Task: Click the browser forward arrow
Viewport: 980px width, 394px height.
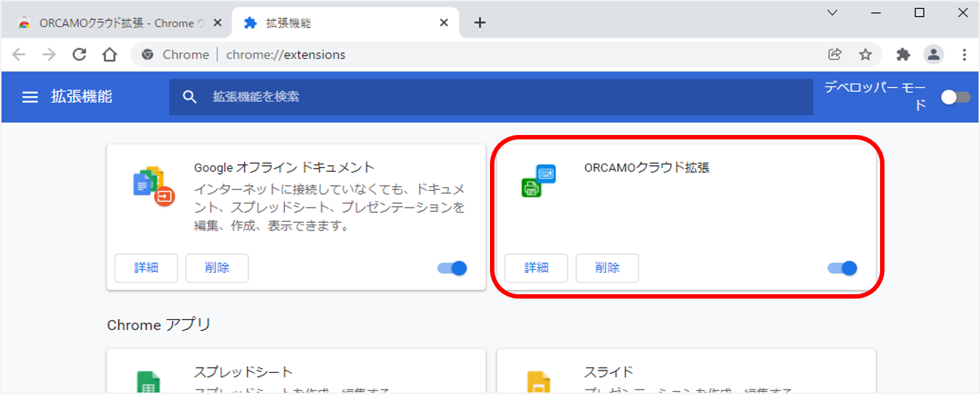Action: coord(48,54)
